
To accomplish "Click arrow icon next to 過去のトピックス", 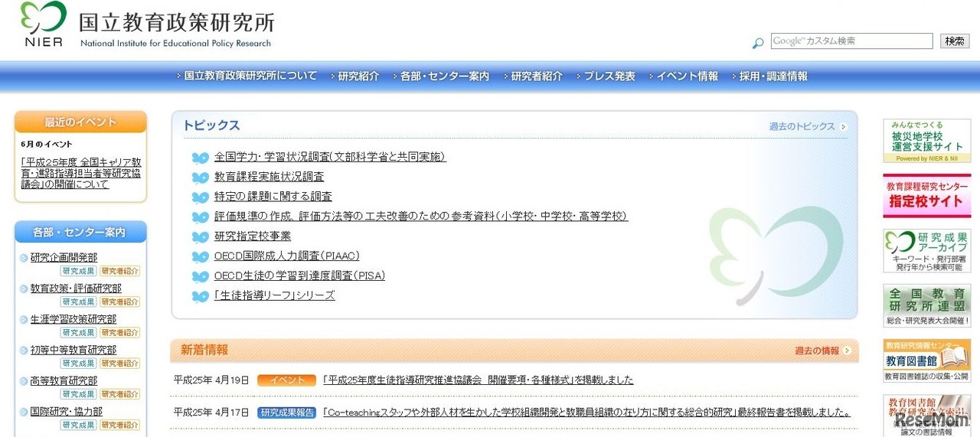I will coord(843,127).
